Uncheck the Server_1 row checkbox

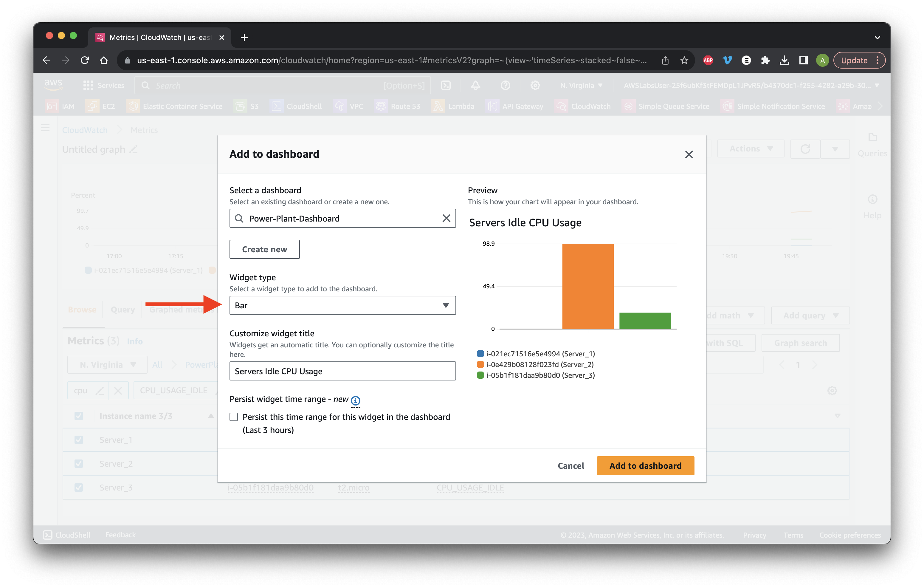(x=79, y=440)
